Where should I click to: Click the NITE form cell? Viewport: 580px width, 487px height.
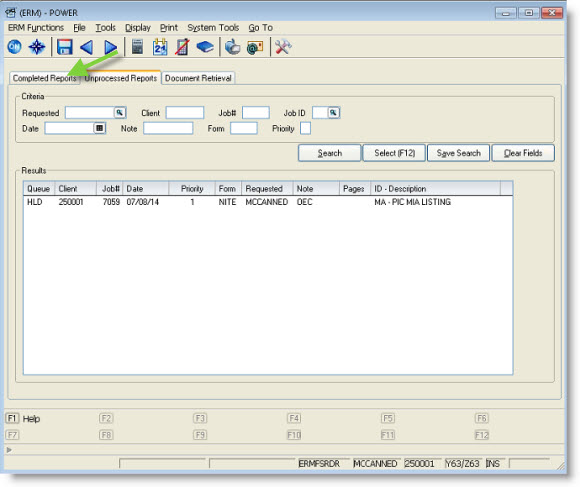click(x=227, y=202)
